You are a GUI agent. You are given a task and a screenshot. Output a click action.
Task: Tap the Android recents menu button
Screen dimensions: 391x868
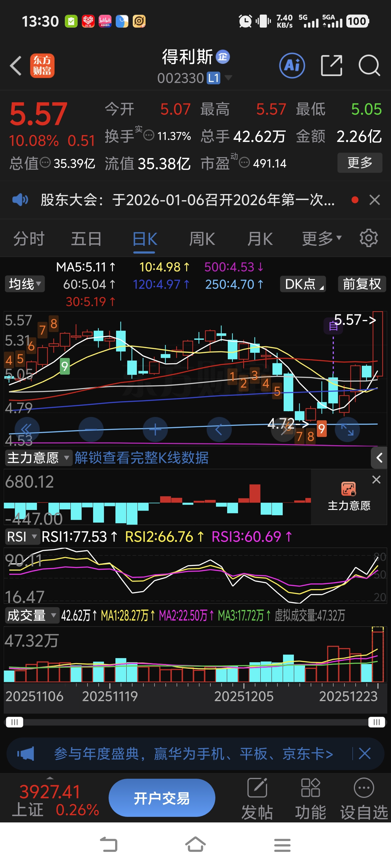[282, 845]
